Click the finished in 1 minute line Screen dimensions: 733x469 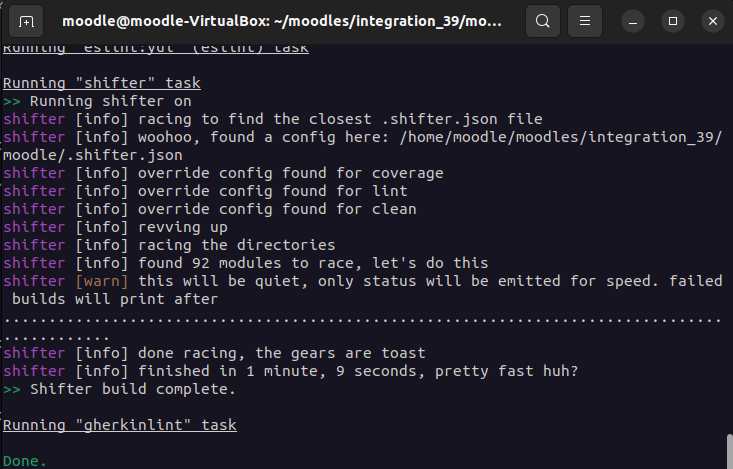pyautogui.click(x=290, y=371)
